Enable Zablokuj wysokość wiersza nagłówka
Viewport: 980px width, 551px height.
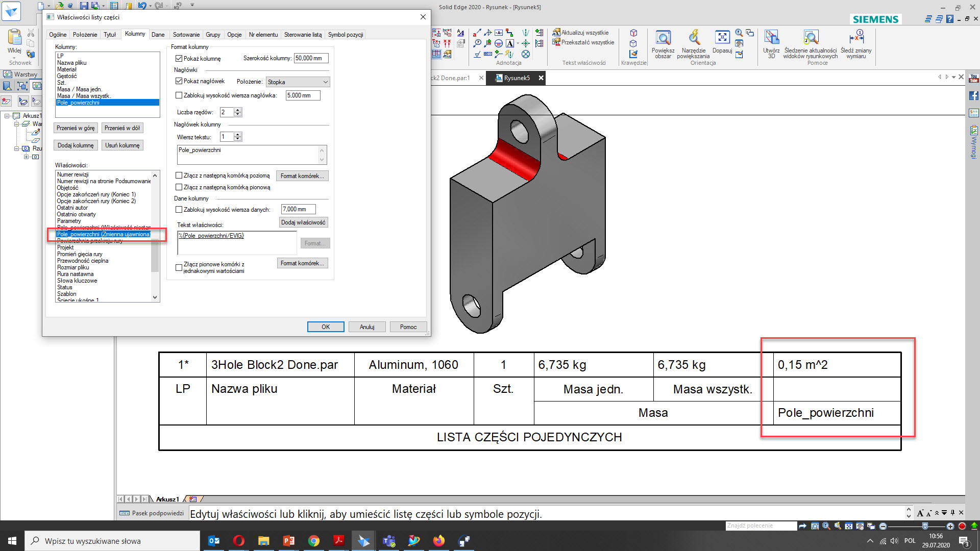179,95
